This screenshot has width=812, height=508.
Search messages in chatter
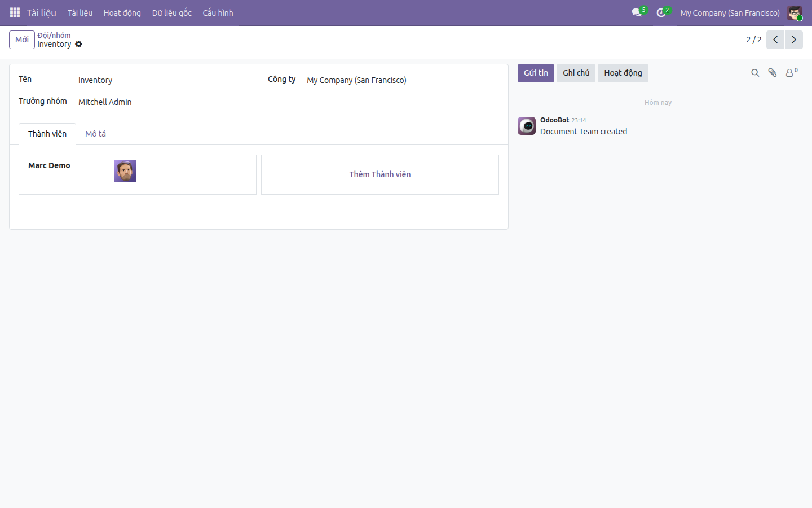click(755, 73)
